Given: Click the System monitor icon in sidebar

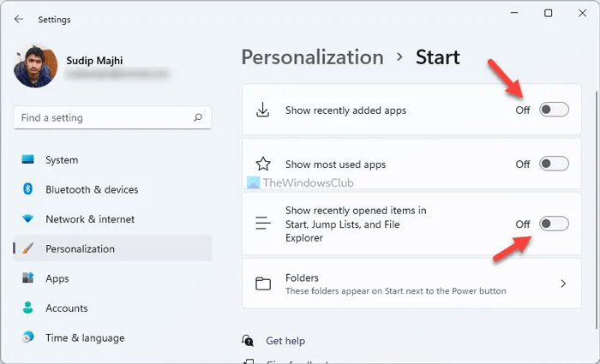Looking at the screenshot, I should coord(28,159).
